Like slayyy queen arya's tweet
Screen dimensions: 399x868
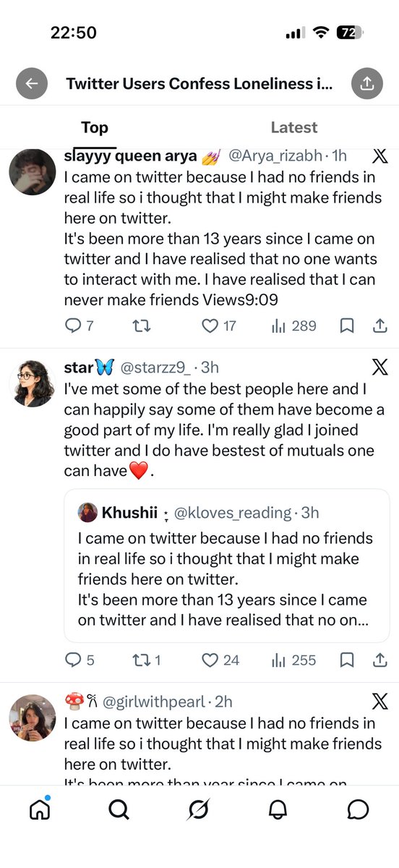tap(218, 326)
